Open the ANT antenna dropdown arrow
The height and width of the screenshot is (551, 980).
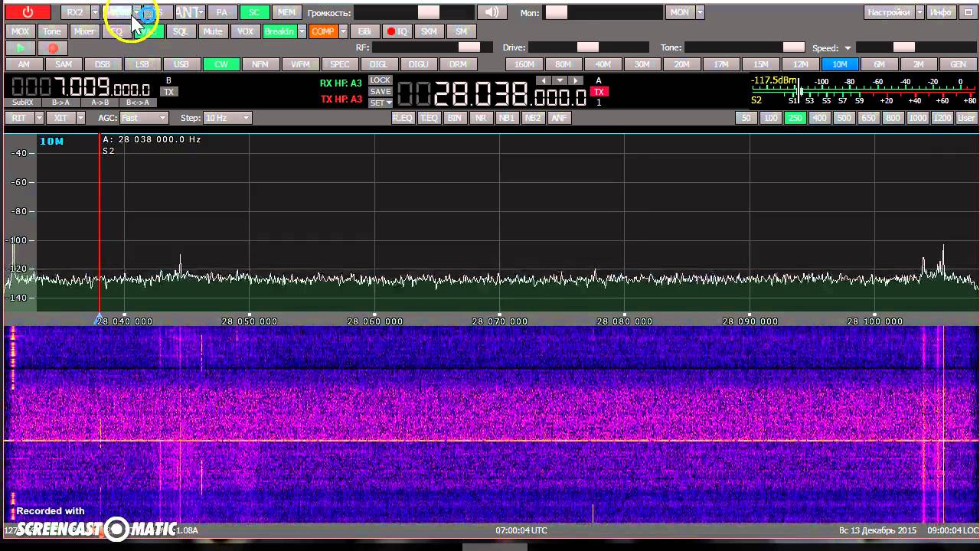coord(201,12)
